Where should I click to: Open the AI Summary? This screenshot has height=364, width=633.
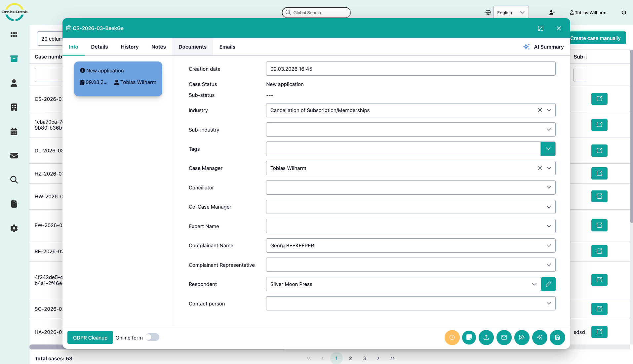pyautogui.click(x=544, y=47)
